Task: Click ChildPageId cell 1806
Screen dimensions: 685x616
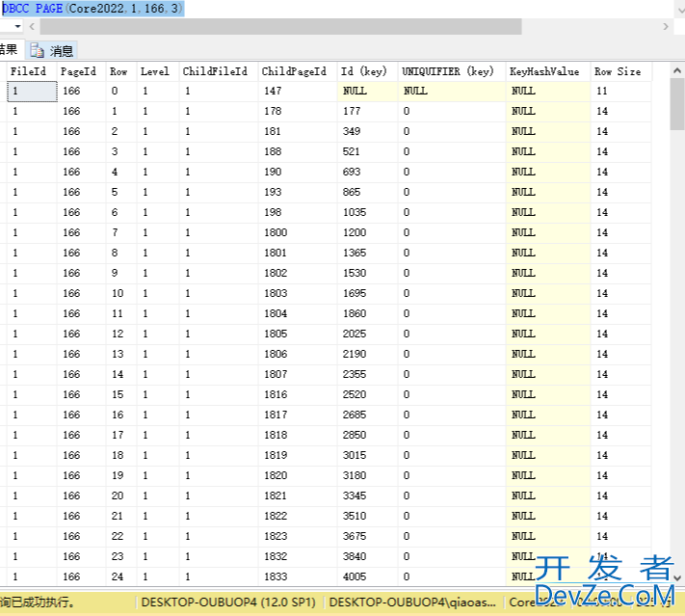Action: click(298, 354)
